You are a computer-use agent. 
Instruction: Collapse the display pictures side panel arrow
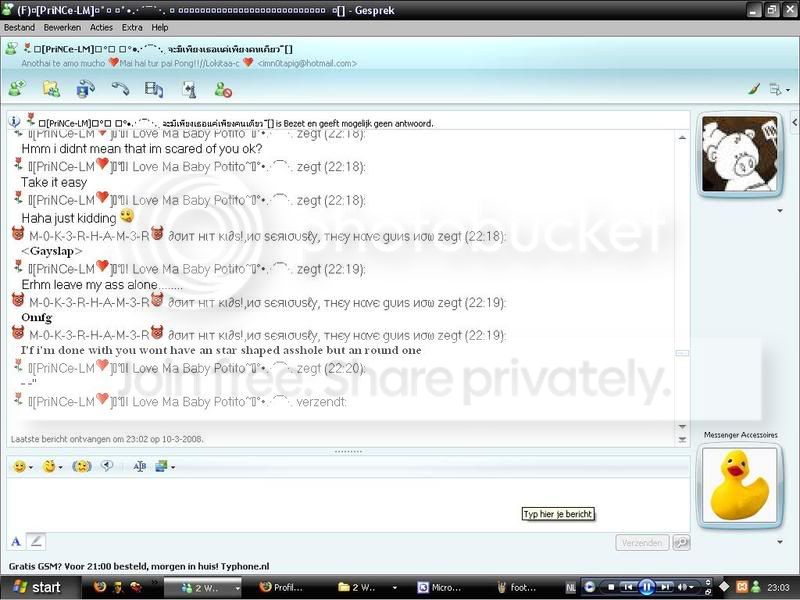(x=794, y=122)
